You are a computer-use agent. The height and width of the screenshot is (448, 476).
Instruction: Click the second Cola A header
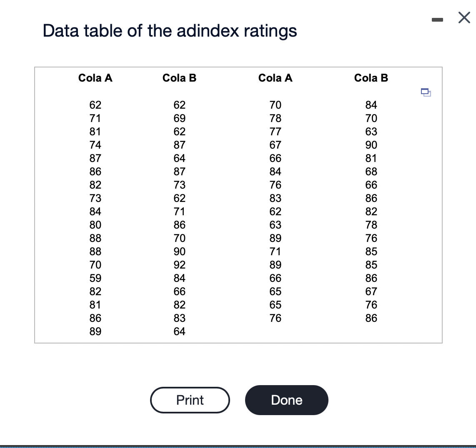276,78
